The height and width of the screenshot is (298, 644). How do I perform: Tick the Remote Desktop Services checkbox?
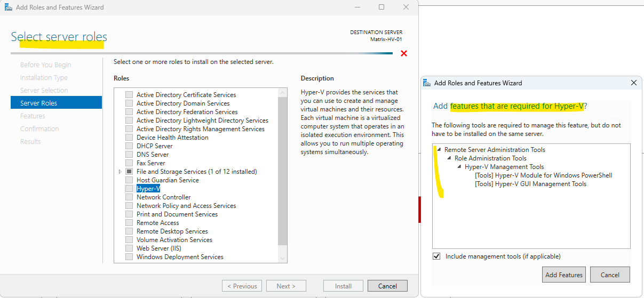129,231
